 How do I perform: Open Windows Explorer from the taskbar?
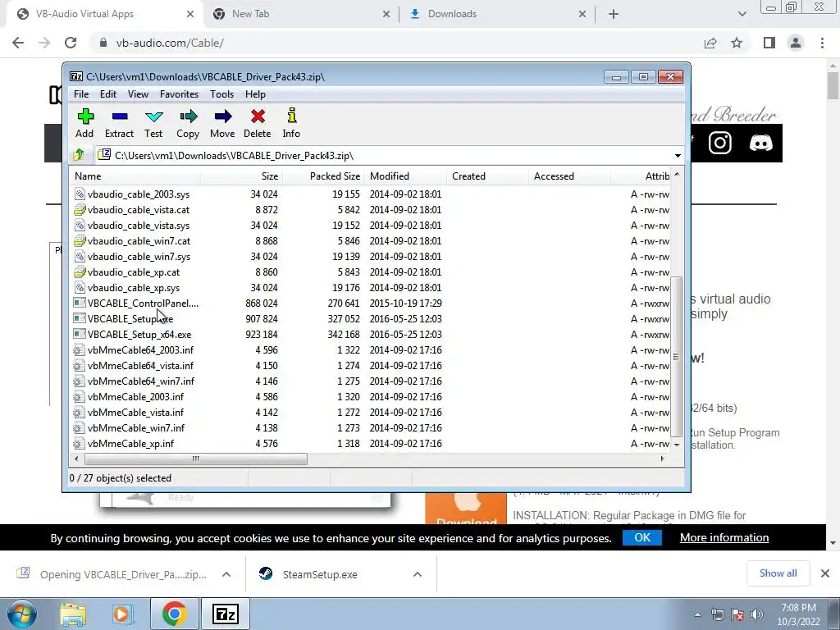coord(73,614)
